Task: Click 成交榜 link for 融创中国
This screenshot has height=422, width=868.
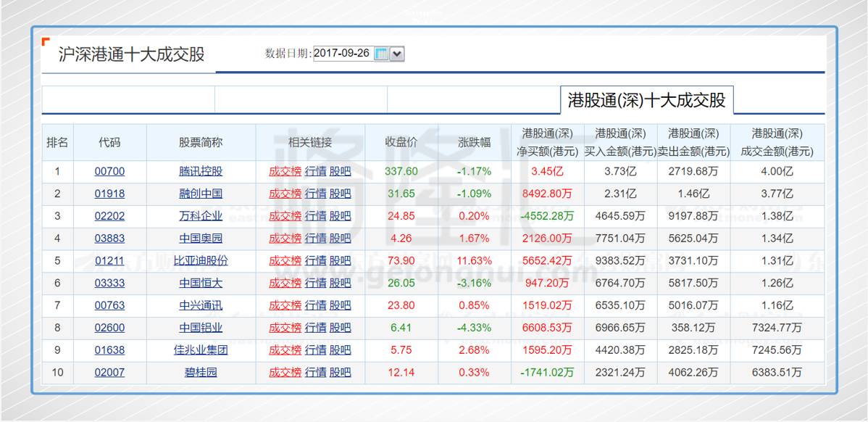Action: click(285, 194)
